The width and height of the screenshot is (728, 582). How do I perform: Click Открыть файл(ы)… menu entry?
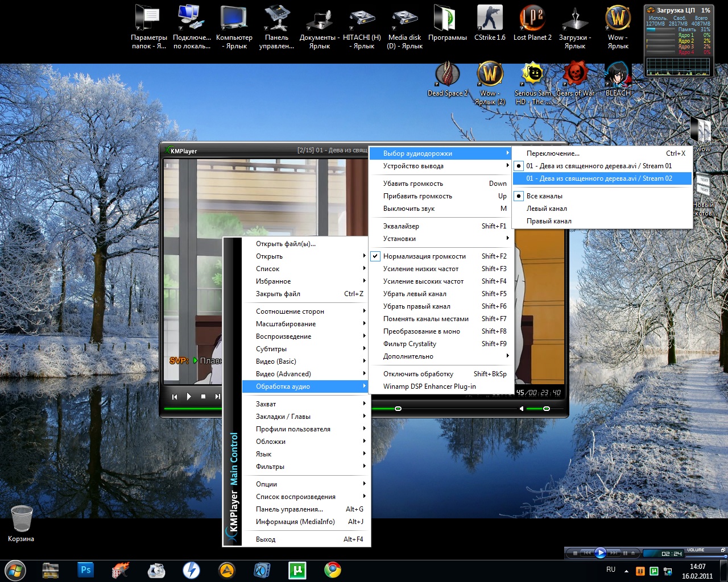(286, 244)
